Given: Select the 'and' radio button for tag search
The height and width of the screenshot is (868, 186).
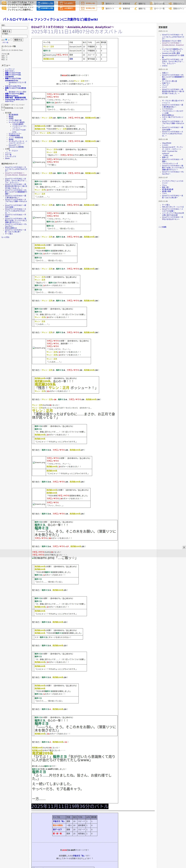Looking at the screenshot, I should click(6, 39).
